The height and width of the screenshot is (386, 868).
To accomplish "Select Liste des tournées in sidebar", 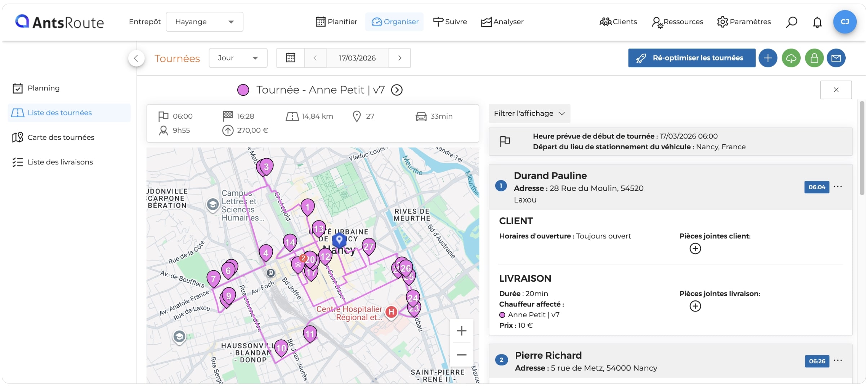I will (69, 113).
